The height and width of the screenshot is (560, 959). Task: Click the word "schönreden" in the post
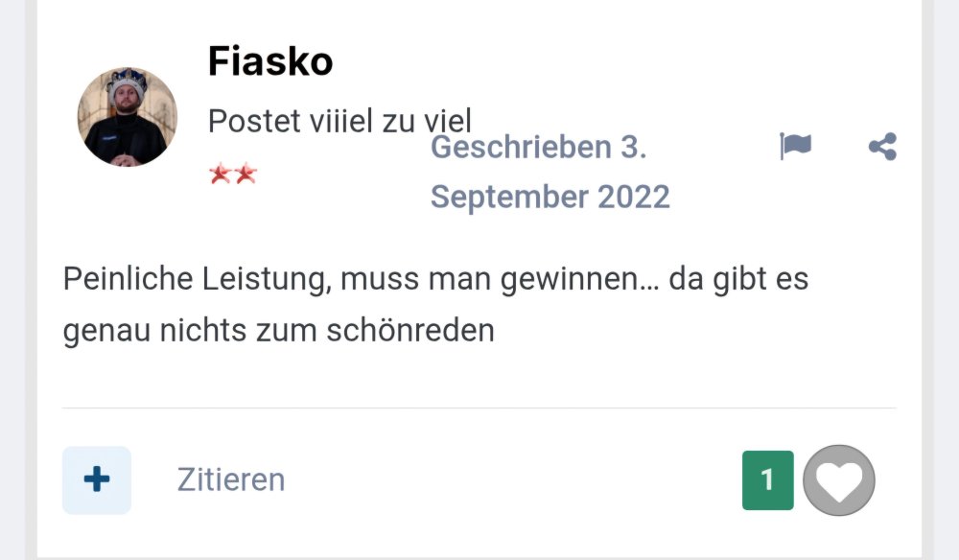(410, 331)
